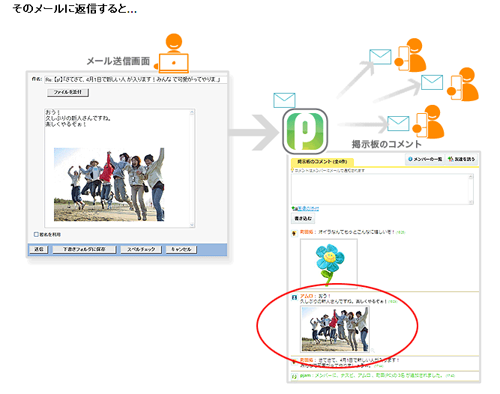Click the magnifier icon beside the group photo thumbnail

[373, 350]
